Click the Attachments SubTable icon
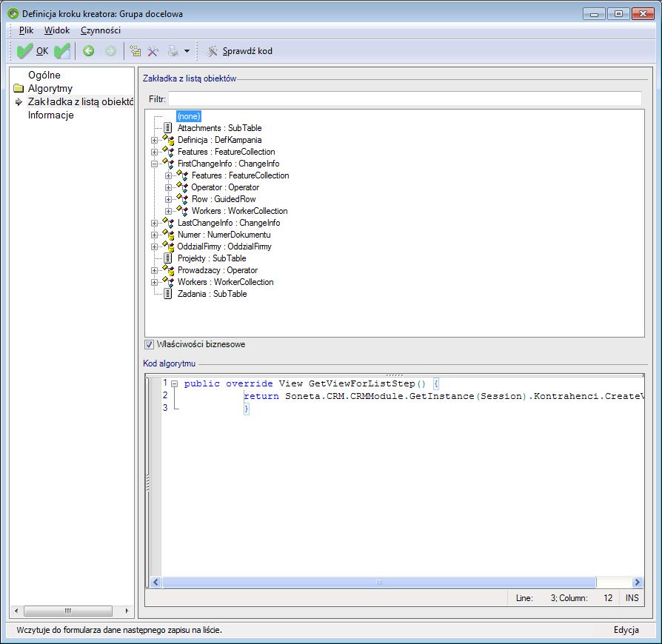The image size is (662, 644). coord(167,128)
